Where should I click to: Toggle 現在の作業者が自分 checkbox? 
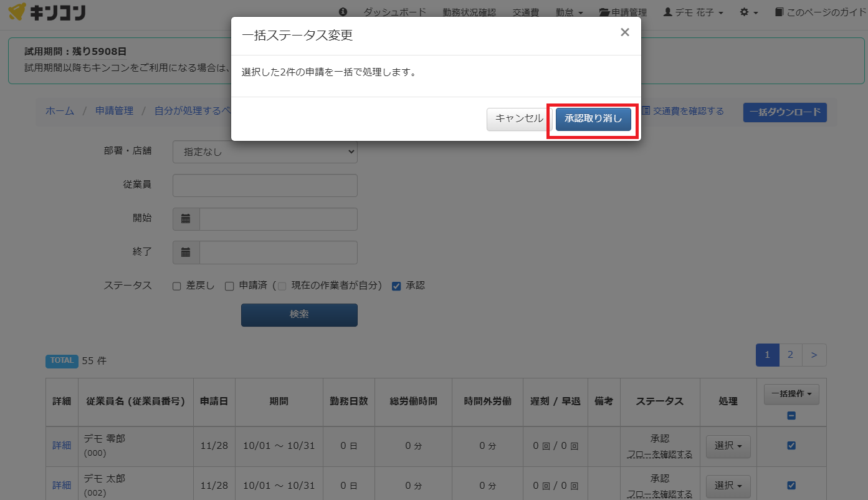click(x=282, y=286)
